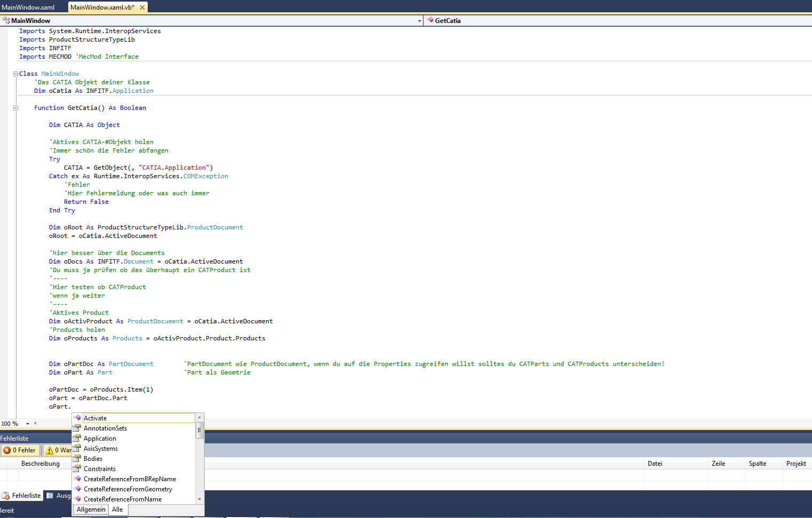This screenshot has height=518, width=812.
Task: Click warning triangle icon in Fehlerliste
Action: tap(50, 450)
